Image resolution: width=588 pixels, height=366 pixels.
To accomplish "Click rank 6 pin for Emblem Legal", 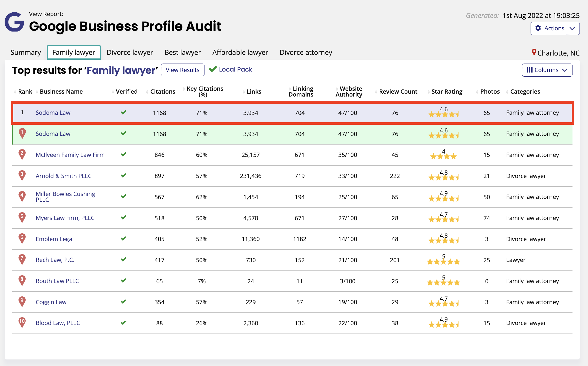I will (22, 239).
